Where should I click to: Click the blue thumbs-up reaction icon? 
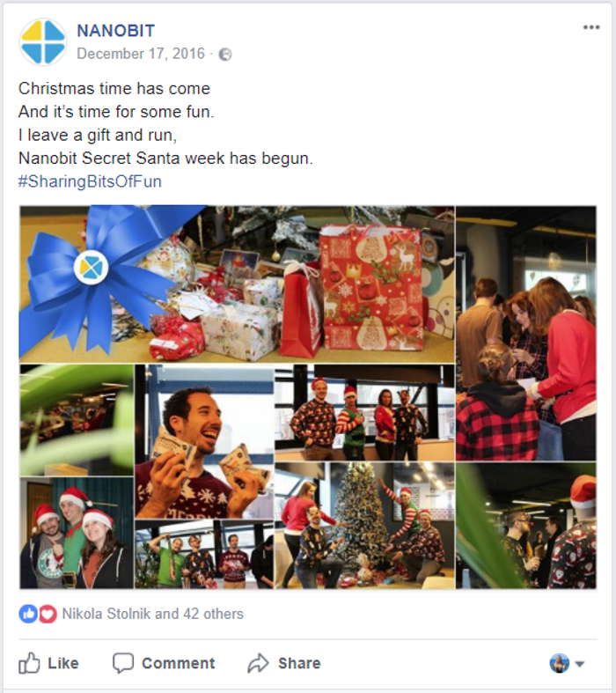pyautogui.click(x=28, y=614)
